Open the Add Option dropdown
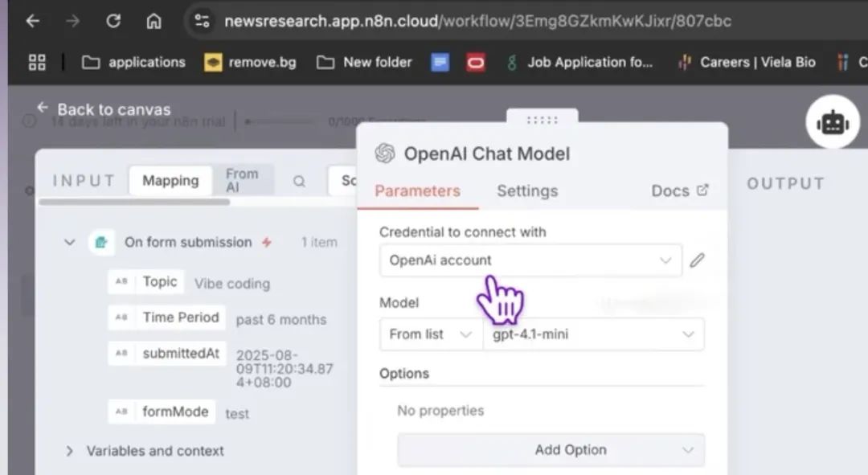The image size is (868, 475). coord(551,450)
